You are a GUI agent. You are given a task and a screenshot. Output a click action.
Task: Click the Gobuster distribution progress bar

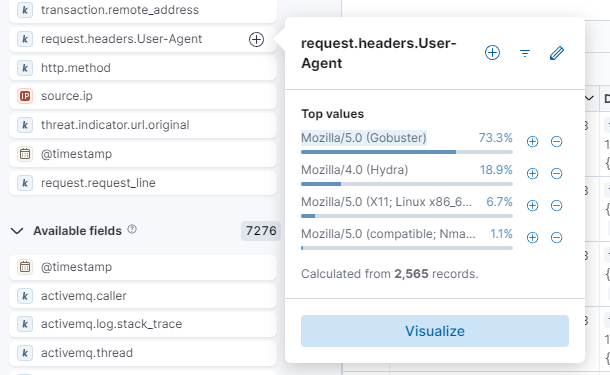[x=407, y=152]
